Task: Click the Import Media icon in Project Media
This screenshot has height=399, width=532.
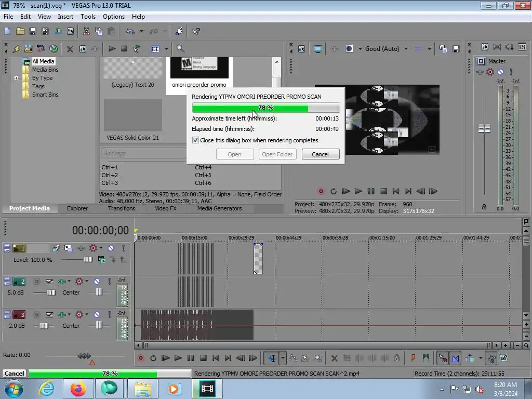Action: (29, 49)
